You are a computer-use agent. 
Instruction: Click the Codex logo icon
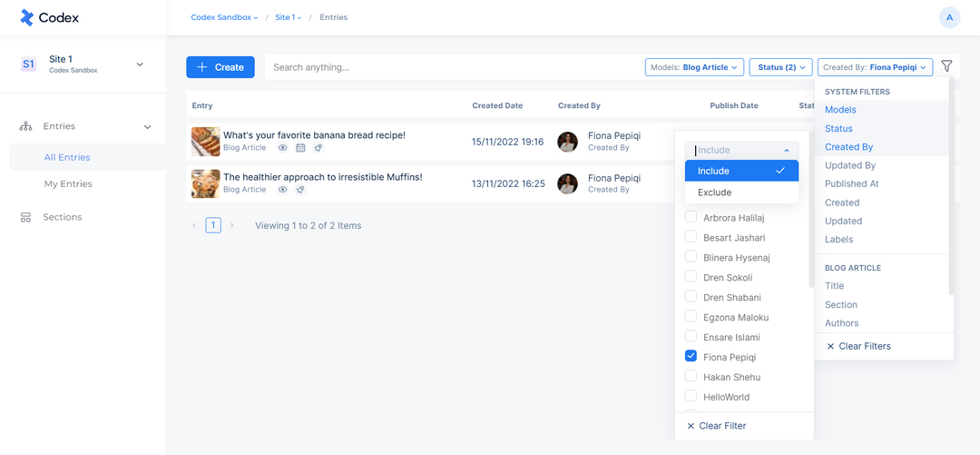coord(27,17)
